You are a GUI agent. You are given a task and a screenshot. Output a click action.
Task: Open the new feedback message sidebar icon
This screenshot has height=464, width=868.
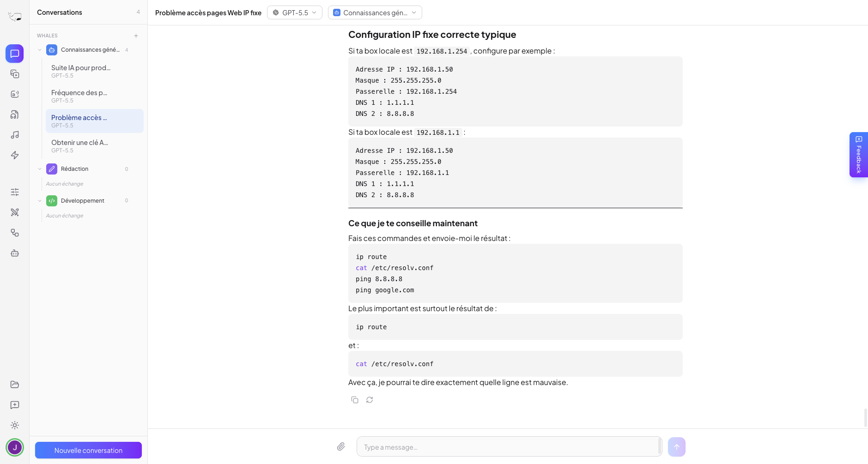[x=15, y=405]
